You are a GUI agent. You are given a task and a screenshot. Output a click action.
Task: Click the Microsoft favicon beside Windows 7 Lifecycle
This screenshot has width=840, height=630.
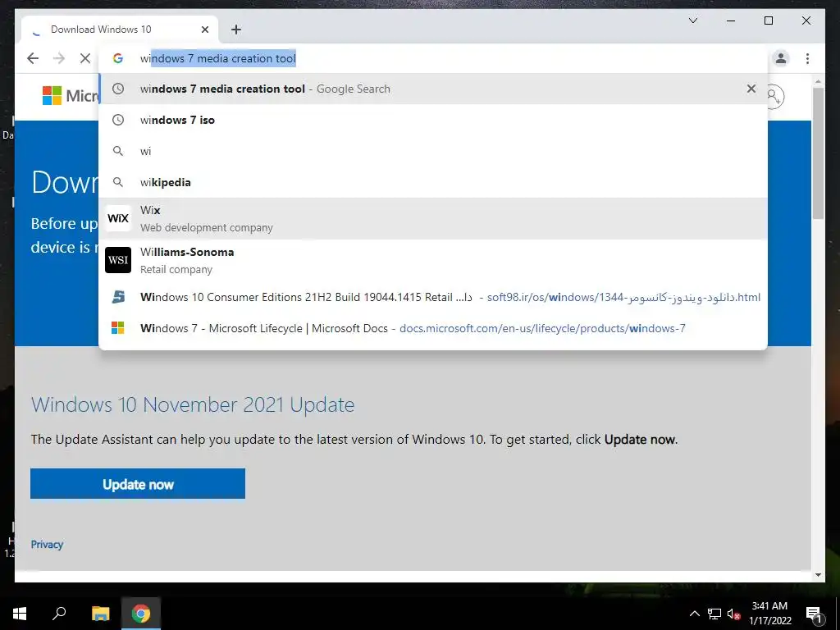pyautogui.click(x=118, y=328)
